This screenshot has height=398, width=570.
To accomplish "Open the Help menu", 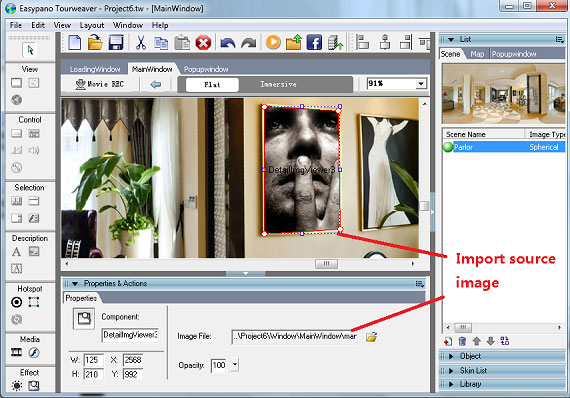I will coord(160,25).
